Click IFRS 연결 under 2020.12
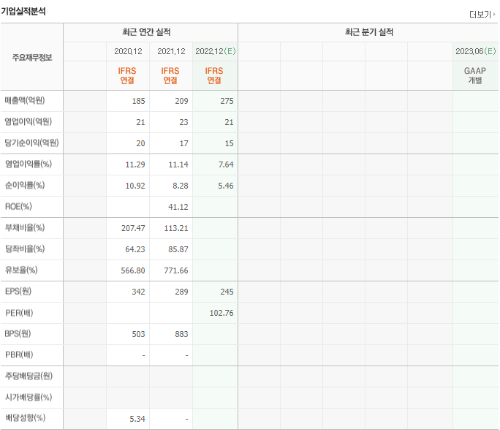This screenshot has height=430, width=500. (127, 75)
